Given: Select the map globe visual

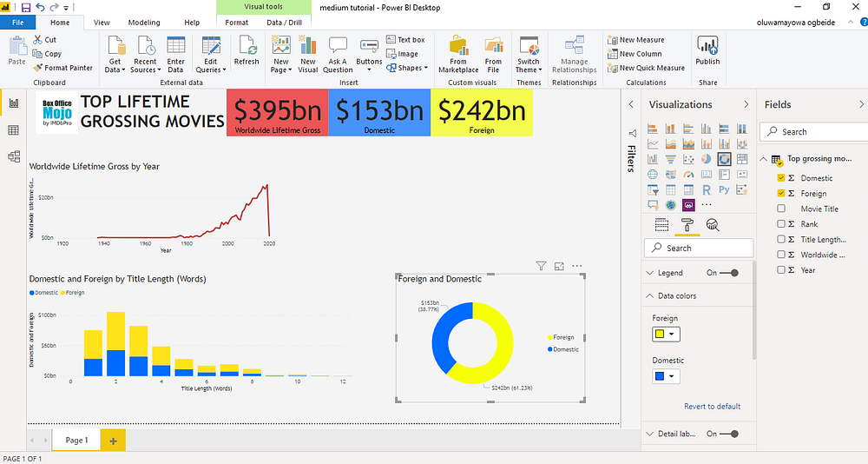Looking at the screenshot, I should tap(653, 174).
